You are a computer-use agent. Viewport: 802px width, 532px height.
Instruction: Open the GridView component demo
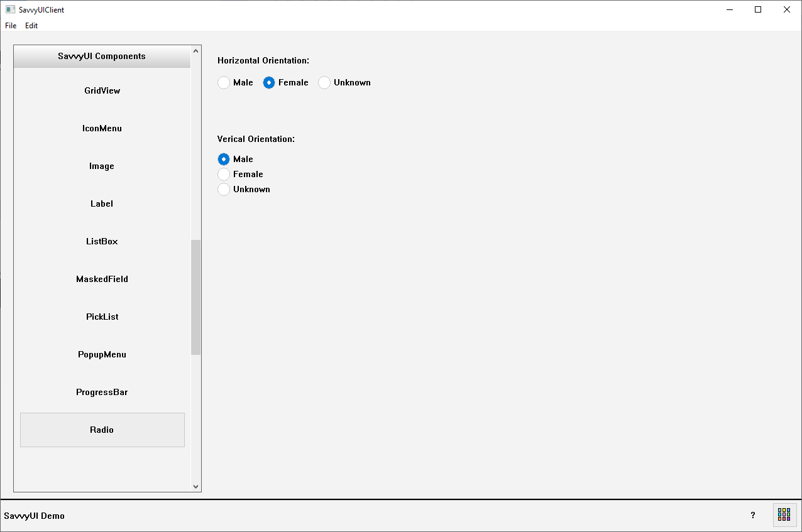(x=102, y=91)
